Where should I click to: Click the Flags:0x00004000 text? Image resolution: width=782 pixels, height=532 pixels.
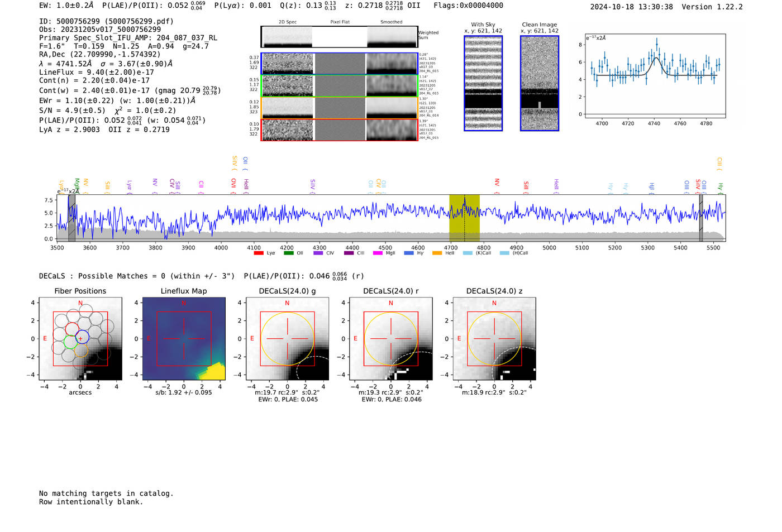(468, 6)
